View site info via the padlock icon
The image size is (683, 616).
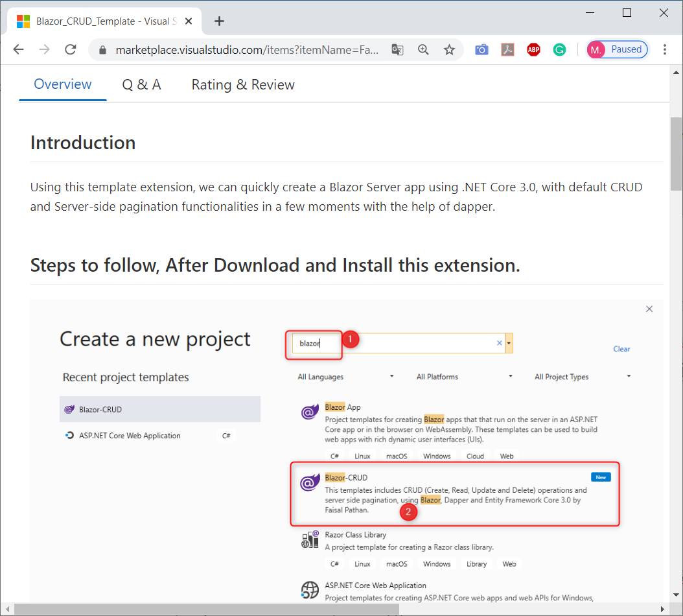pos(102,49)
